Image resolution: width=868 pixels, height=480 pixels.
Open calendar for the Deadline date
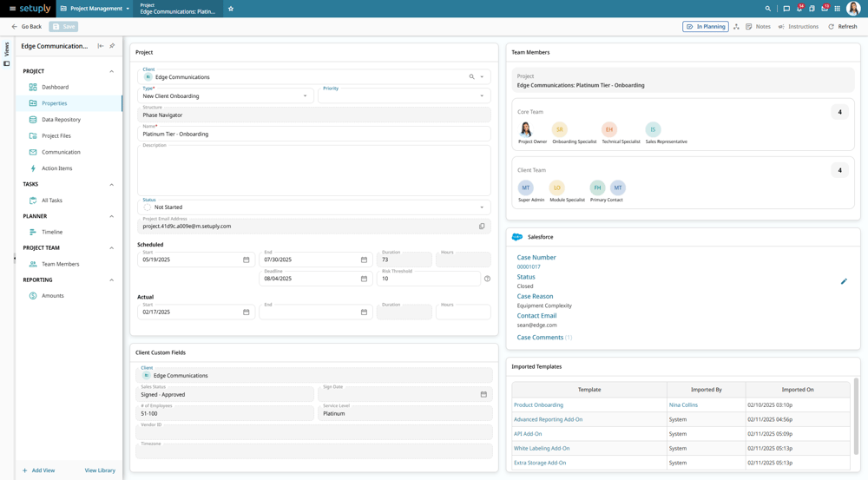[x=364, y=279]
